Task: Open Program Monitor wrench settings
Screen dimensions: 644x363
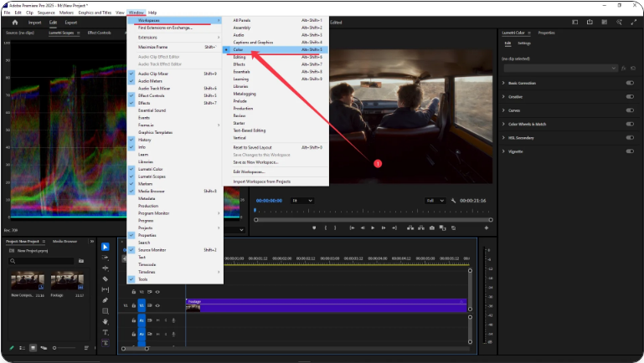Action: click(x=453, y=201)
